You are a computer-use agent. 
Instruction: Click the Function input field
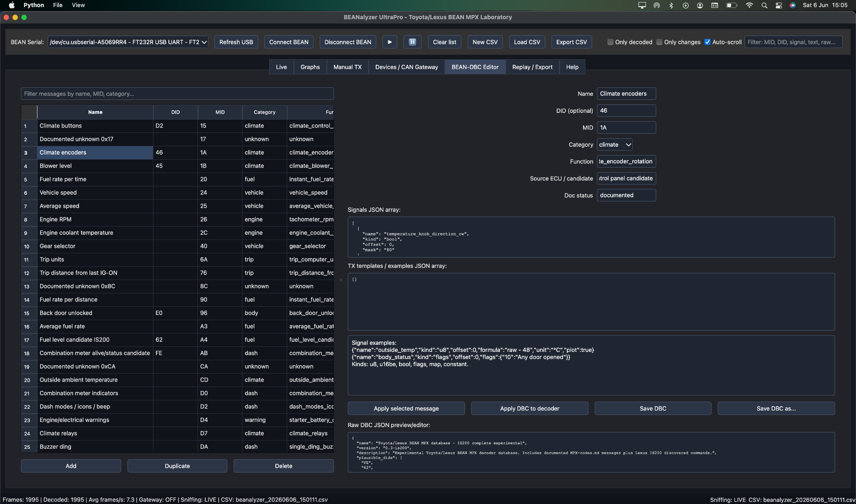626,161
